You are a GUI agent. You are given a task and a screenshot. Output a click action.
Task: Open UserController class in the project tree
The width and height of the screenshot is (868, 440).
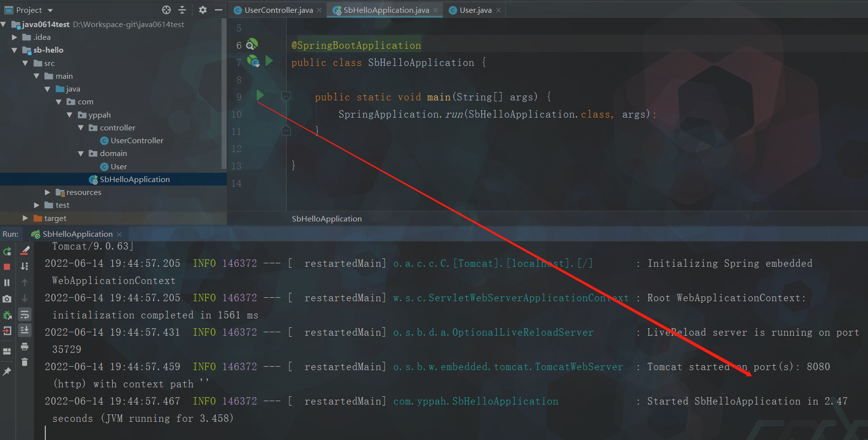[136, 141]
